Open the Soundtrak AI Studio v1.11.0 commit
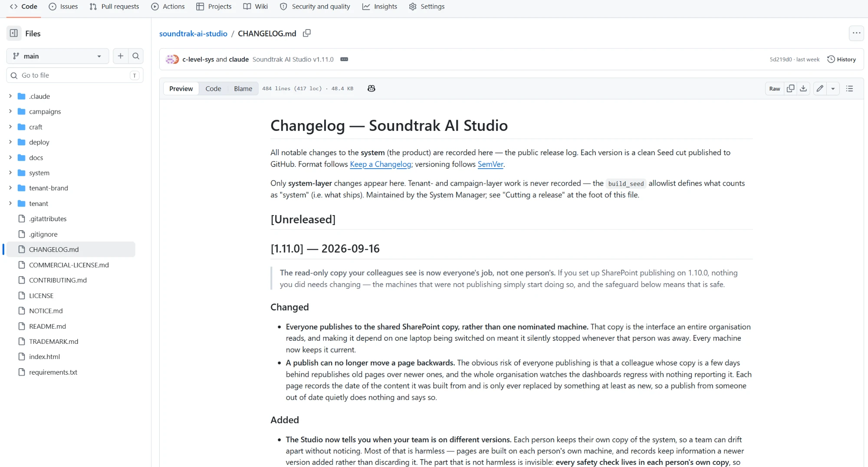868x467 pixels. click(x=293, y=59)
